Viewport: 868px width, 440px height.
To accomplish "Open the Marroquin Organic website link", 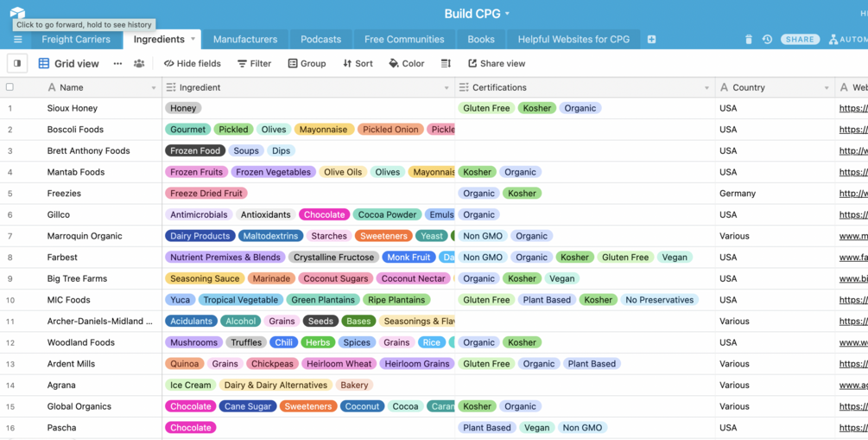I will tap(853, 236).
